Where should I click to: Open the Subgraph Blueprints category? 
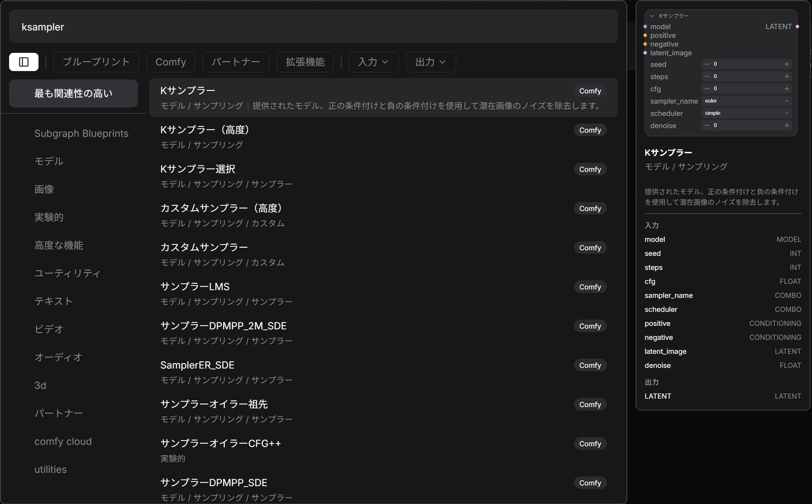coord(81,133)
